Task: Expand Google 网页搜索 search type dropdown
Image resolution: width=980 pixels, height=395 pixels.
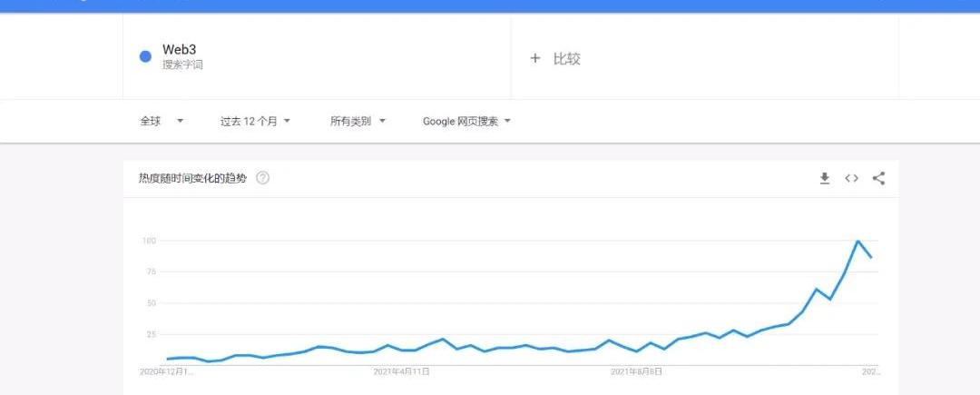Action: pyautogui.click(x=466, y=121)
